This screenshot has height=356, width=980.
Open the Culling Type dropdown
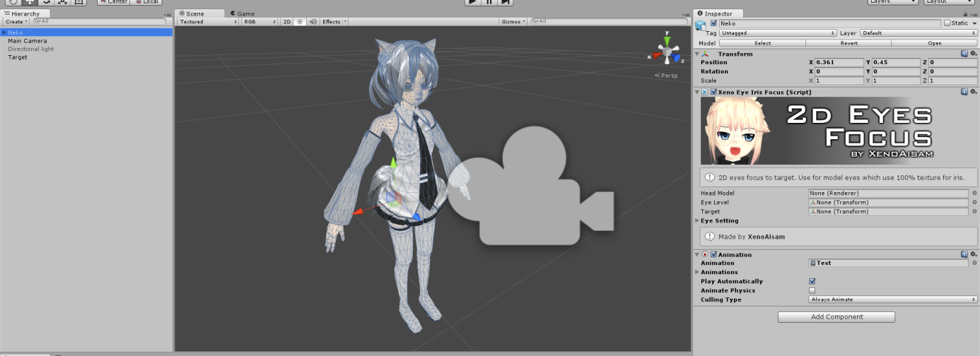click(893, 299)
